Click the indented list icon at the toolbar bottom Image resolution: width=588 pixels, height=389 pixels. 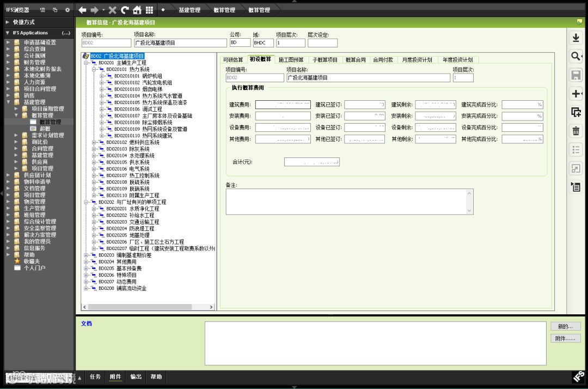(576, 187)
